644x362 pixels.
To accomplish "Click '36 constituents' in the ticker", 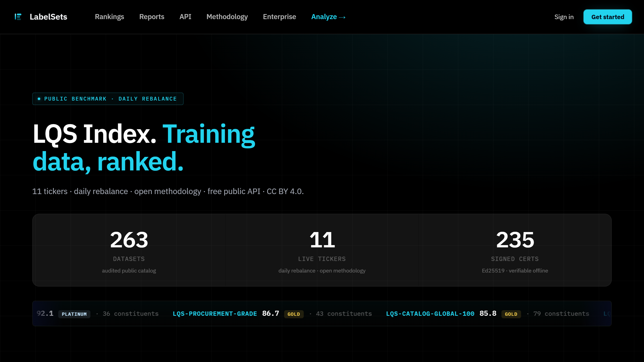I will [131, 314].
